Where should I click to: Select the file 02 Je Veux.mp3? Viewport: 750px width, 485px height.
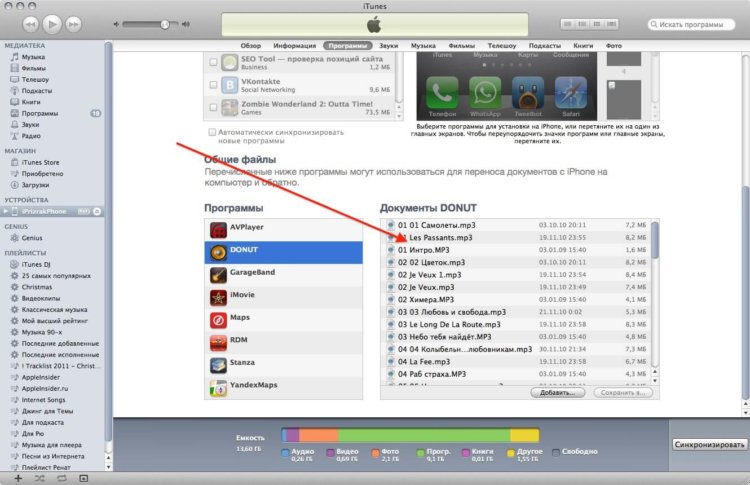point(516,287)
